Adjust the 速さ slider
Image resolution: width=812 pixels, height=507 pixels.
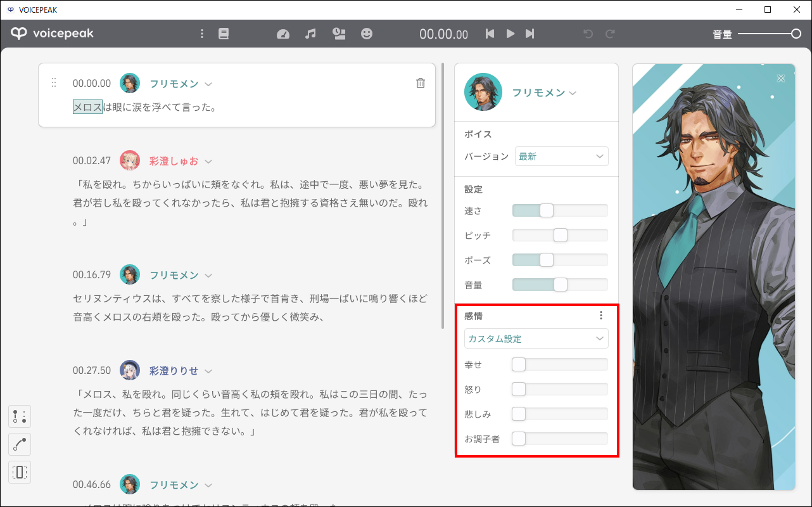560,210
